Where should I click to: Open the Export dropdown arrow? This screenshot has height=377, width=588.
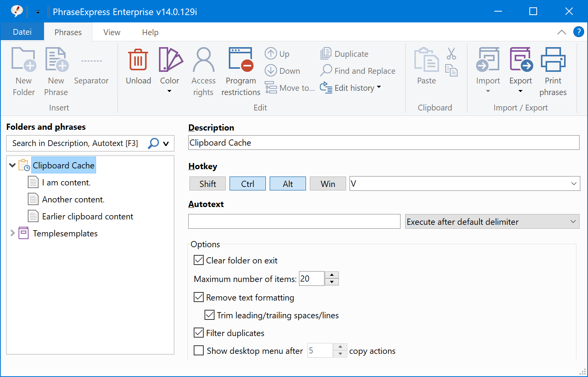520,91
